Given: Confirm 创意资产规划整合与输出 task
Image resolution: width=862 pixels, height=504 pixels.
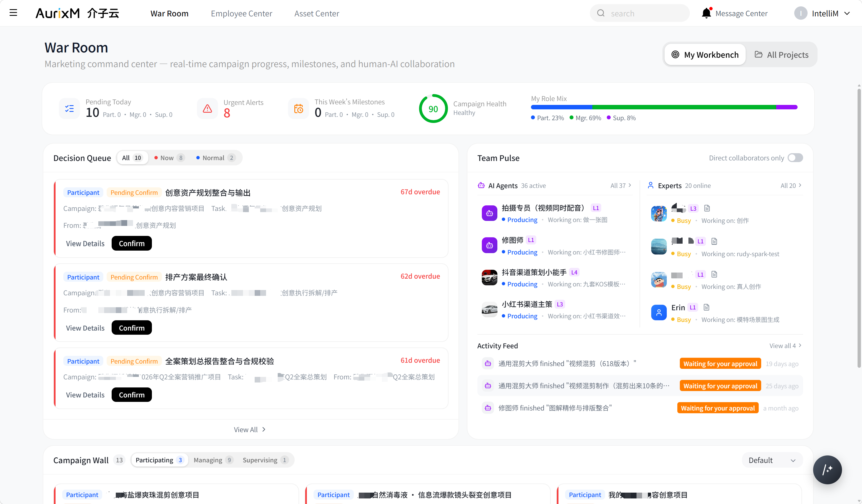Looking at the screenshot, I should tap(132, 243).
